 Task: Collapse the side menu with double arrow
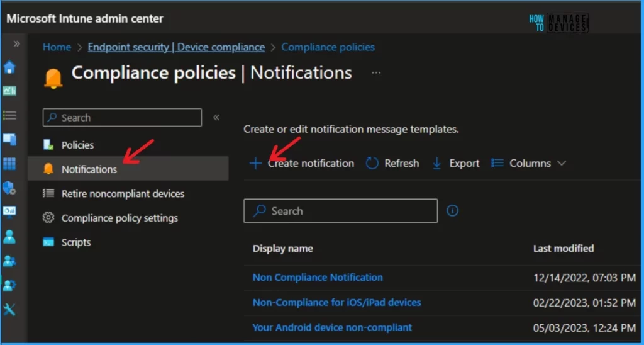(x=216, y=118)
